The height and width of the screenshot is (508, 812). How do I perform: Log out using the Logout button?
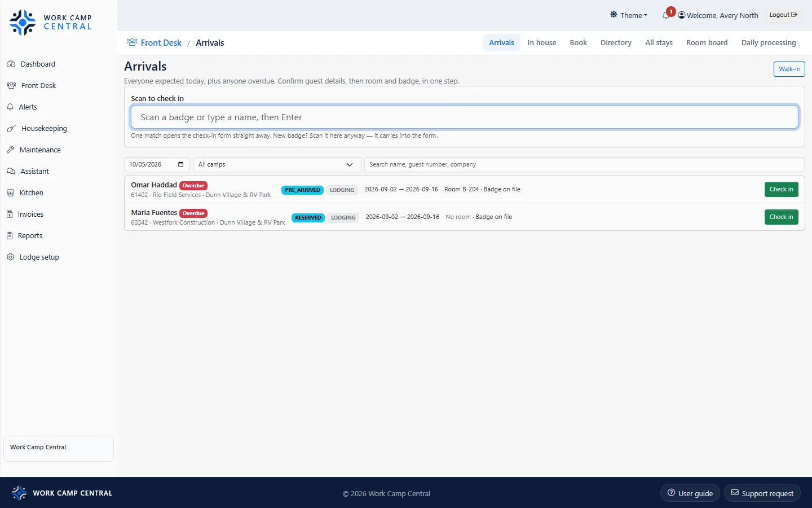(x=783, y=15)
